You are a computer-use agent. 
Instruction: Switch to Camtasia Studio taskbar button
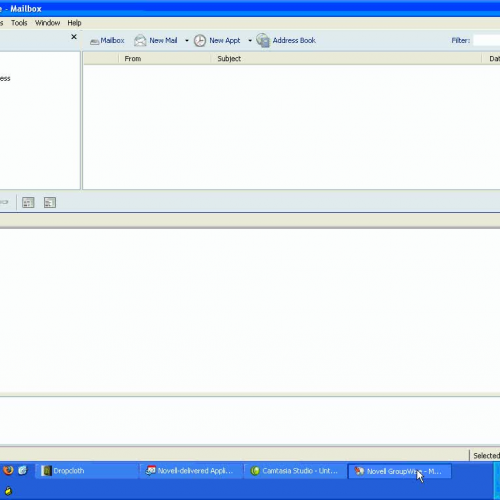[295, 471]
